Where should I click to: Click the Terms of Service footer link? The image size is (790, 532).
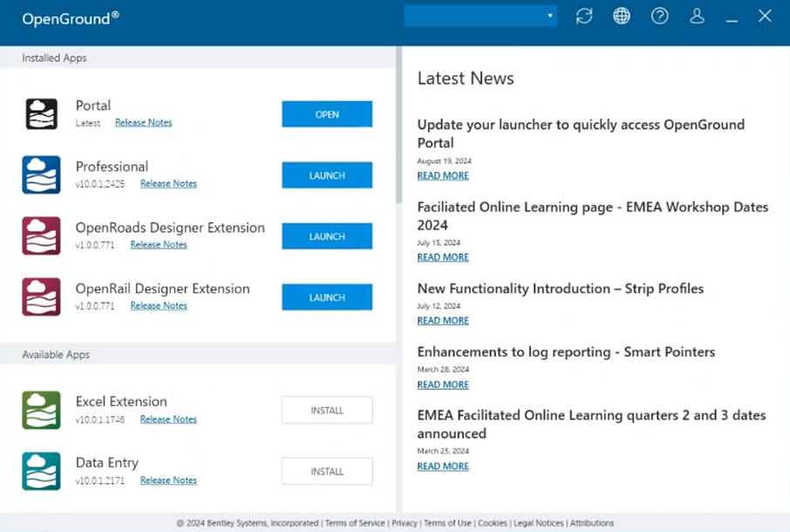point(355,523)
